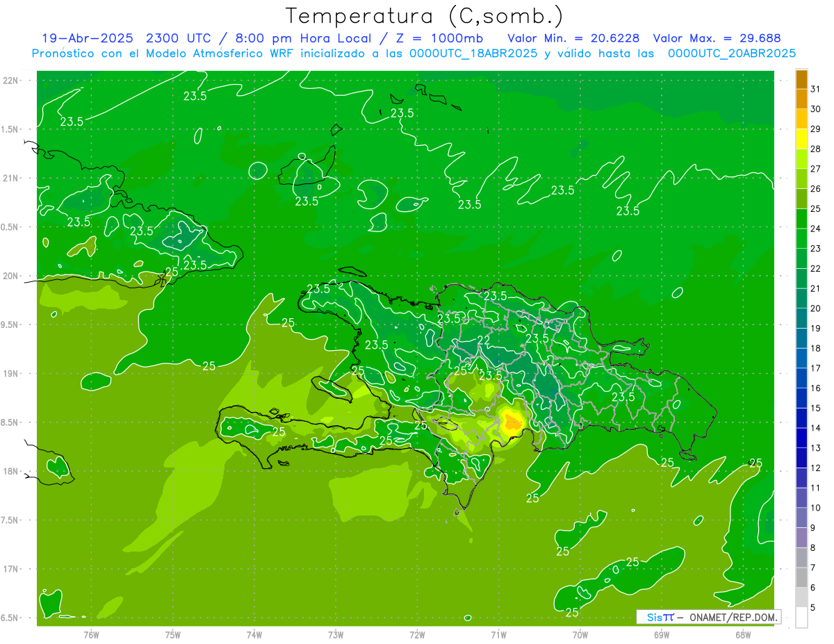The width and height of the screenshot is (834, 644).
Task: Click the '75W' longitude axis label
Action: point(173,635)
